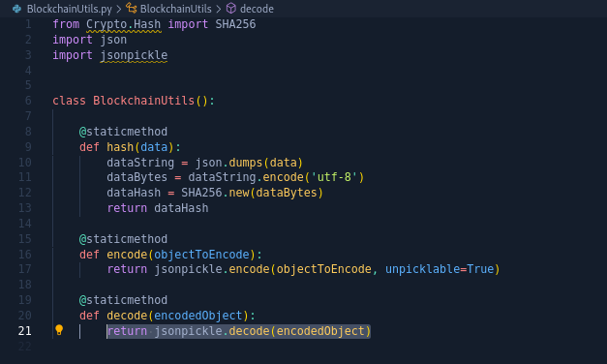Click the method cube icon before decode

(231, 8)
